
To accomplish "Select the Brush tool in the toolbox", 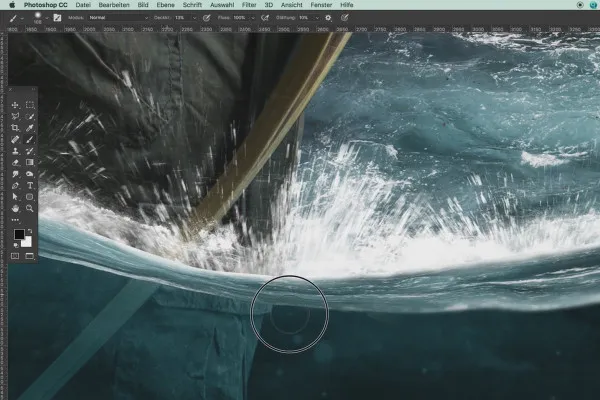I will (x=29, y=139).
